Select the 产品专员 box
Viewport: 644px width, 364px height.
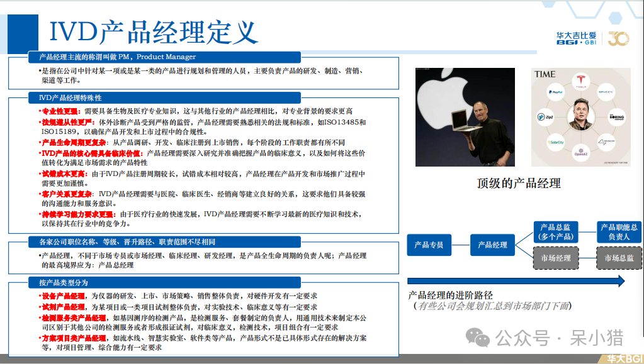pos(429,245)
